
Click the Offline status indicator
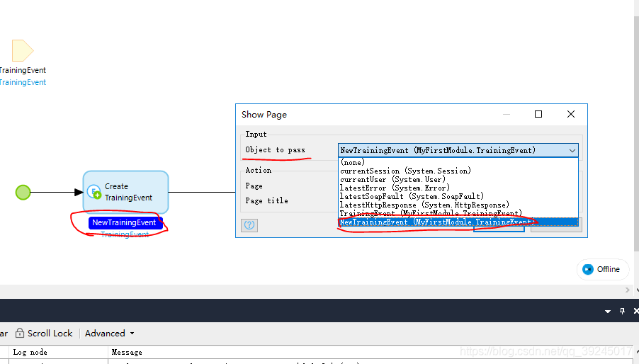coord(601,269)
